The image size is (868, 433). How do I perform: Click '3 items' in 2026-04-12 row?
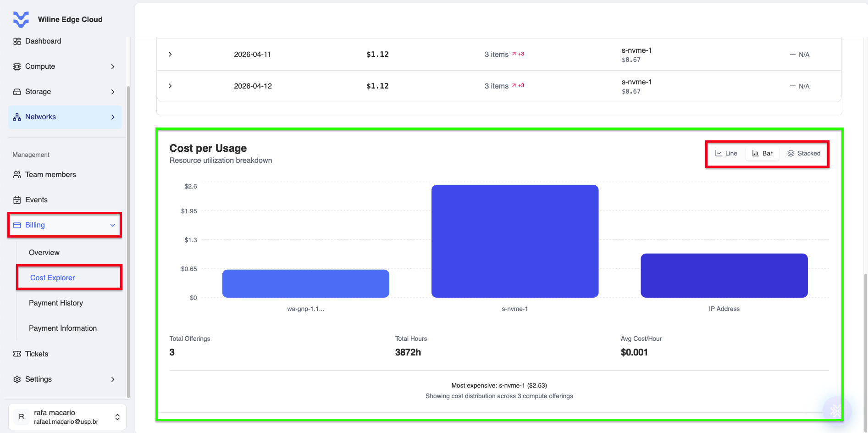tap(497, 86)
